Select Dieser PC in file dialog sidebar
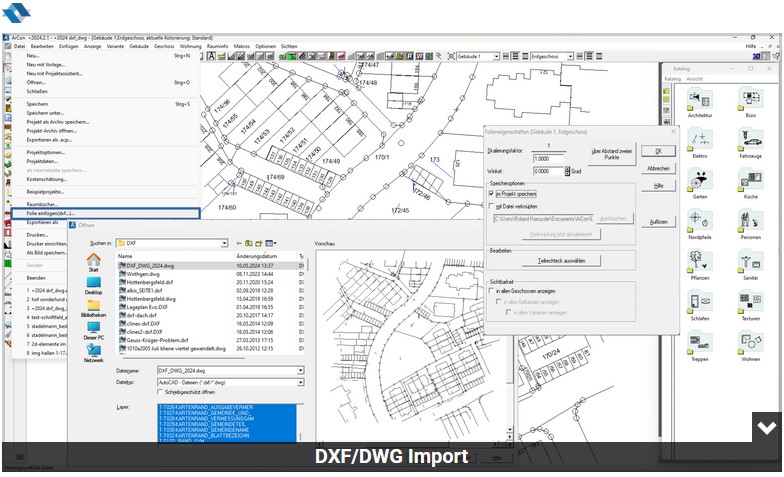This screenshot has width=784, height=477. [94, 330]
